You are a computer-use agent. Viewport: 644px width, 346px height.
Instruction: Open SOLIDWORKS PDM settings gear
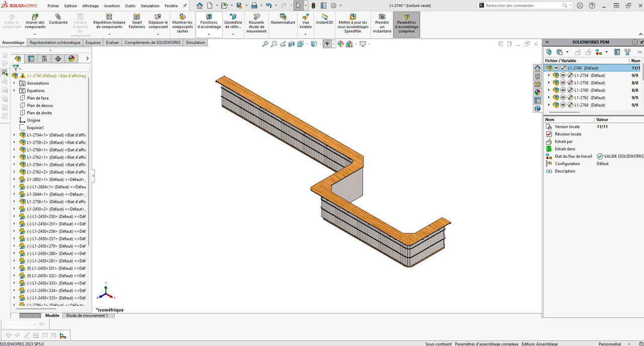[x=635, y=42]
